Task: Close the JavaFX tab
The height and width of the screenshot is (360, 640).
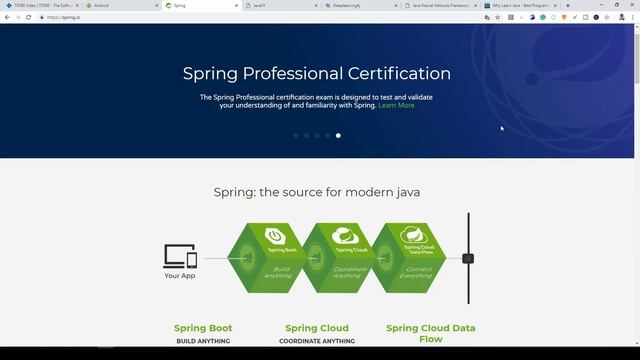Action: (316, 6)
